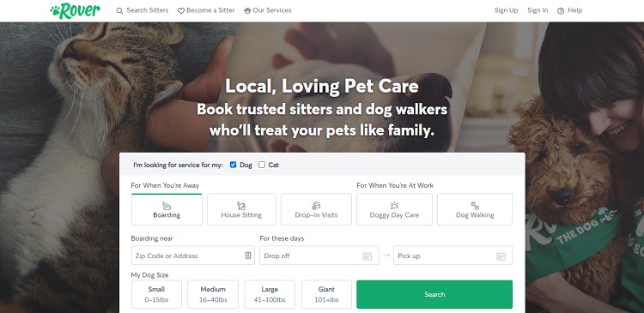Select Small 0-15lbs dog size
The width and height of the screenshot is (644, 313).
click(156, 294)
